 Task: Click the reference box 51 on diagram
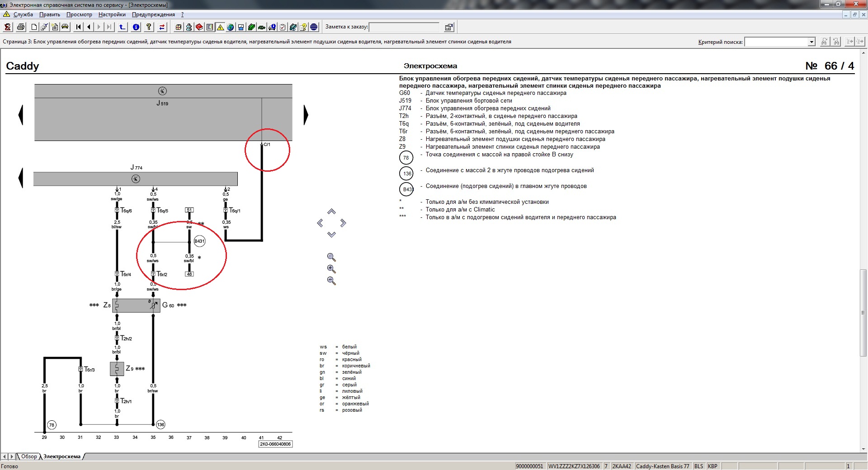pyautogui.click(x=189, y=210)
